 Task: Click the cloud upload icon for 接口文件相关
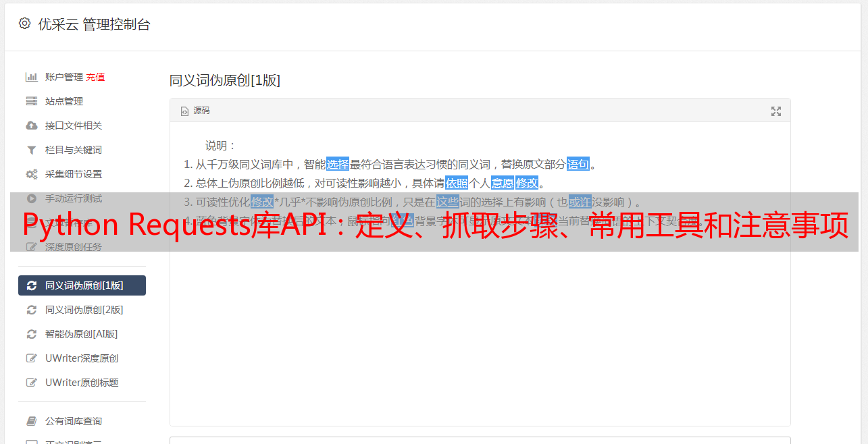[x=32, y=126]
